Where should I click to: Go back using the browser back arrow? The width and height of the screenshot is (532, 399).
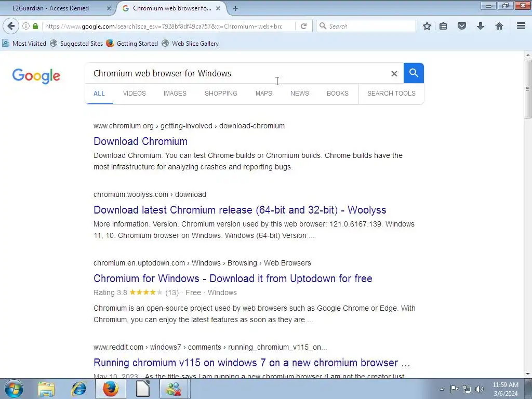click(x=11, y=26)
